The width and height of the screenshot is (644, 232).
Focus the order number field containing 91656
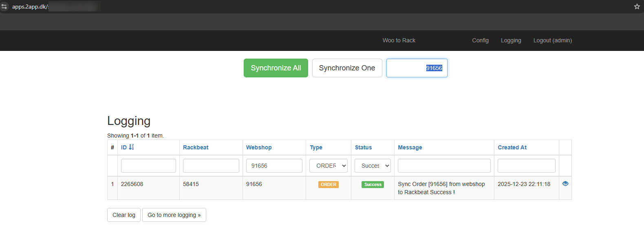[x=417, y=68]
